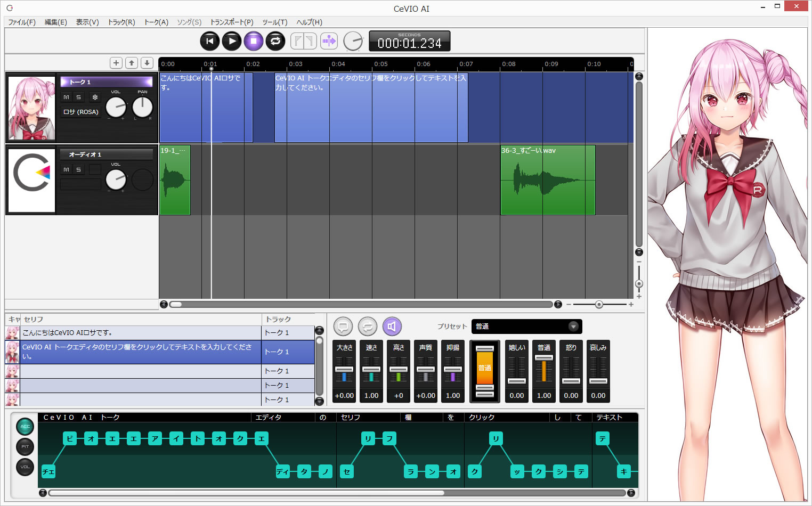This screenshot has height=506, width=812.
Task: Toggle loop playback in the transport bar
Action: pyautogui.click(x=275, y=41)
